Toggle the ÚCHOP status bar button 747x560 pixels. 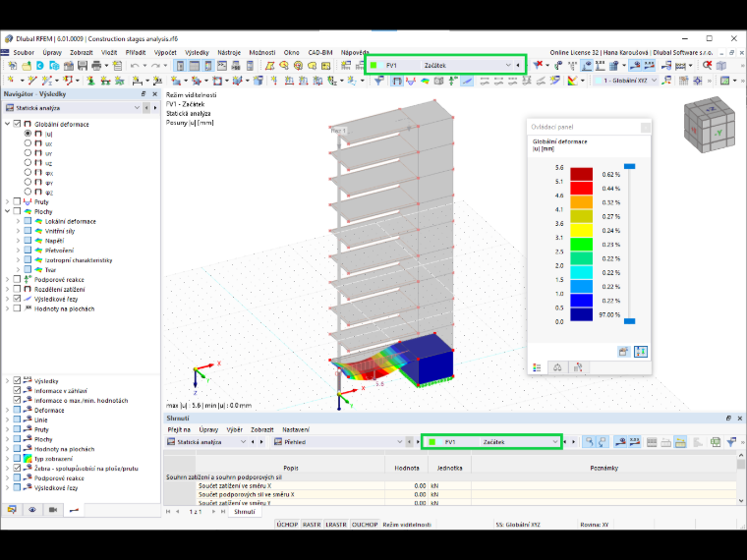coord(287,525)
